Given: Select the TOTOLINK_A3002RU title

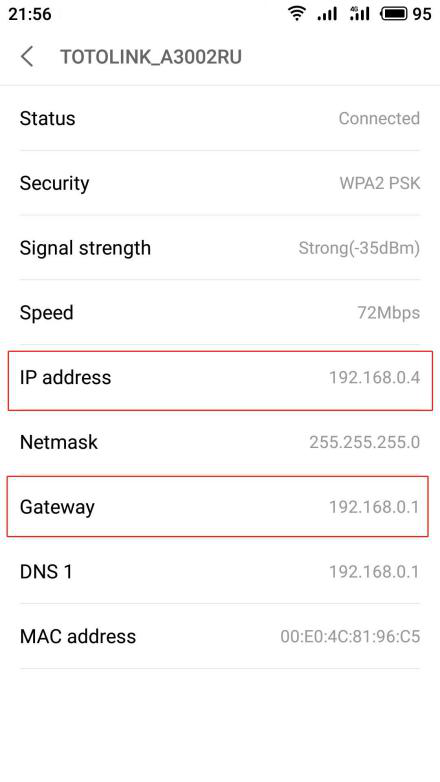Looking at the screenshot, I should click(151, 57).
